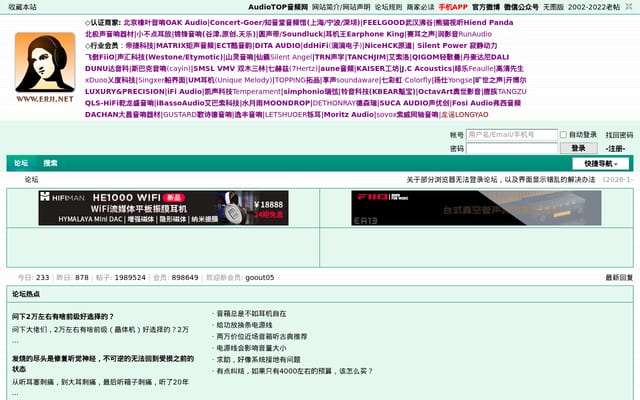Open 北京橡叶音响OAK Audio merchant link
Screen dimensions: 640x400
[165, 22]
